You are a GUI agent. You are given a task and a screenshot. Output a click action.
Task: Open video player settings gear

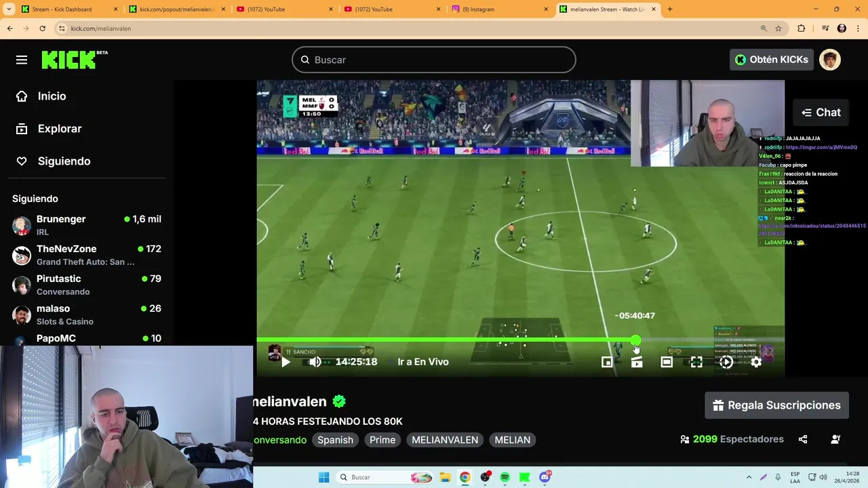(x=756, y=362)
